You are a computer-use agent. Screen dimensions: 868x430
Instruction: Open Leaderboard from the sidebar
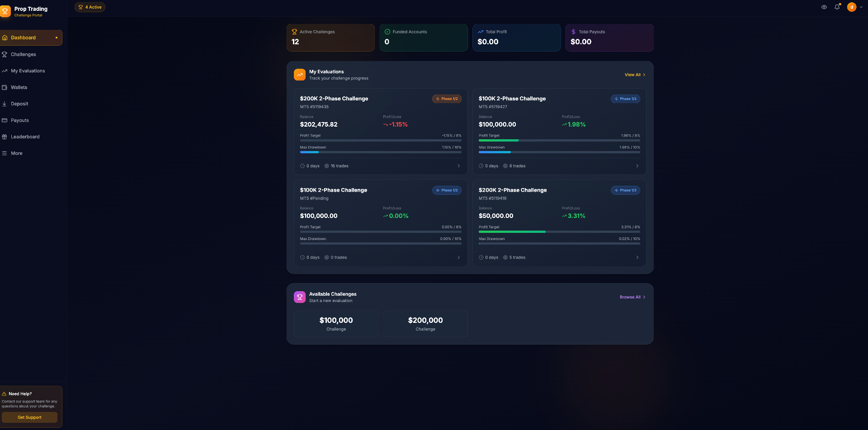pyautogui.click(x=25, y=137)
